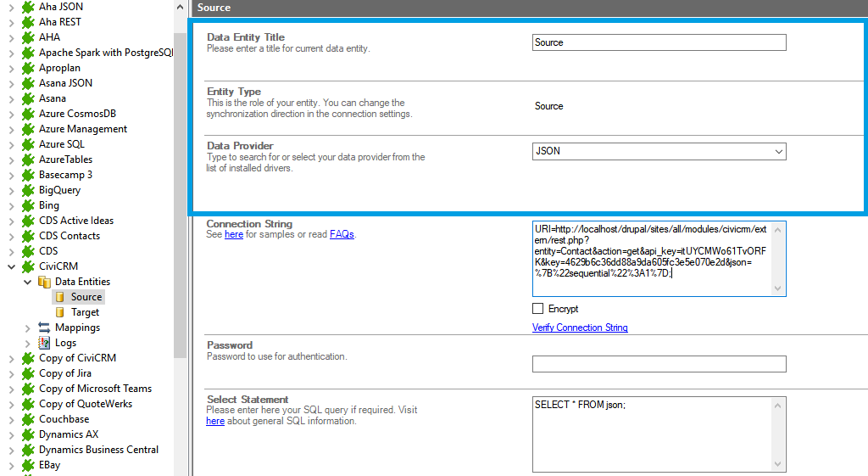The height and width of the screenshot is (476, 868).
Task: Expand the Mappings tree node
Action: [28, 328]
